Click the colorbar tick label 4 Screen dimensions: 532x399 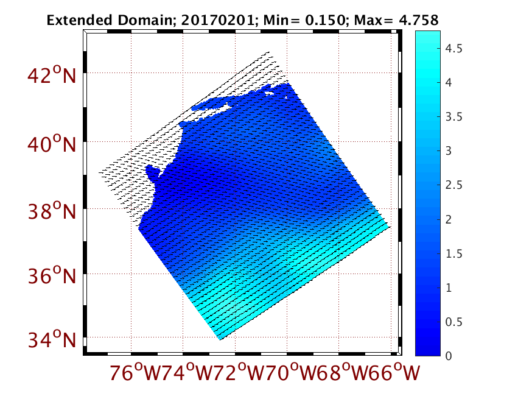point(449,82)
